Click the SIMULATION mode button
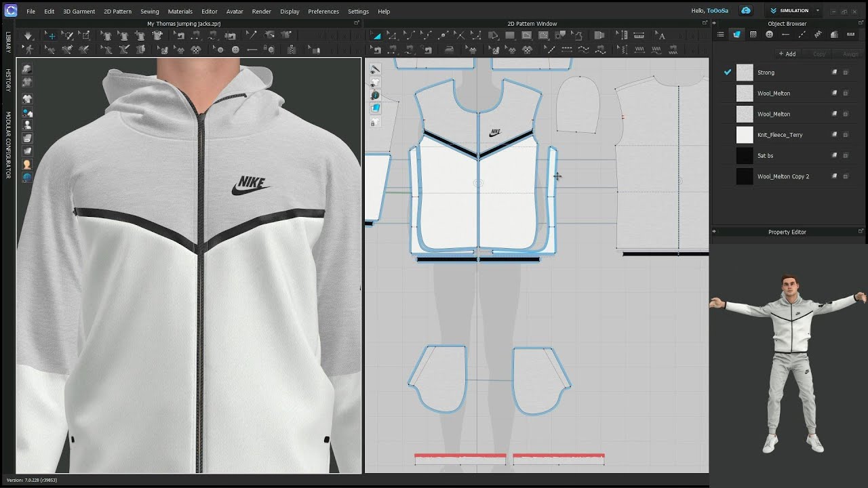This screenshot has height=488, width=868. click(789, 11)
